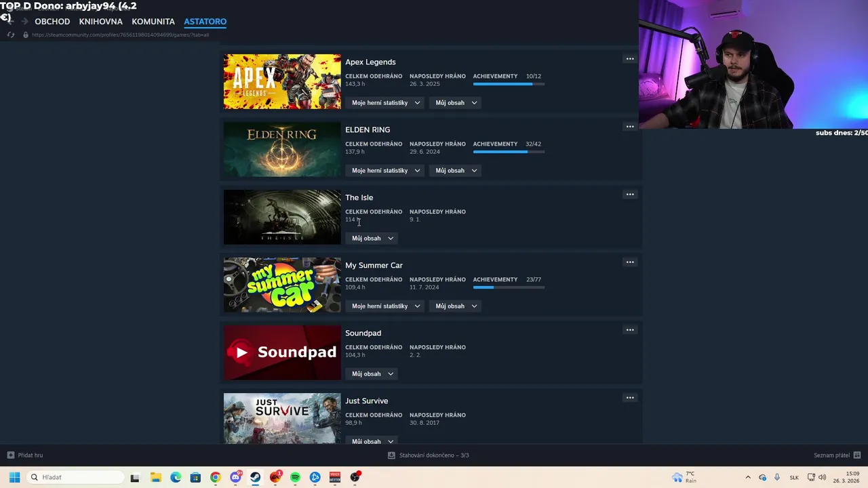This screenshot has height=488, width=868.
Task: Click the ELDEN RING cover thumbnail
Action: pyautogui.click(x=282, y=149)
